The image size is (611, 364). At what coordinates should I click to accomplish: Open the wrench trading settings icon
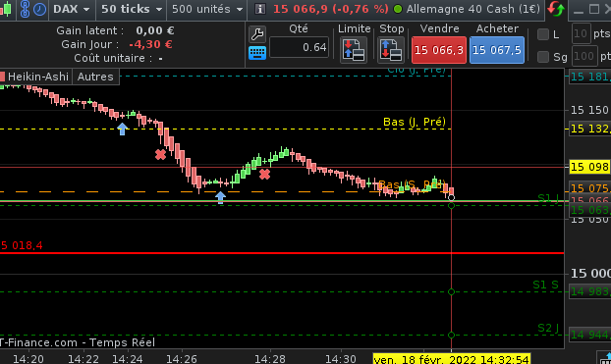(257, 34)
